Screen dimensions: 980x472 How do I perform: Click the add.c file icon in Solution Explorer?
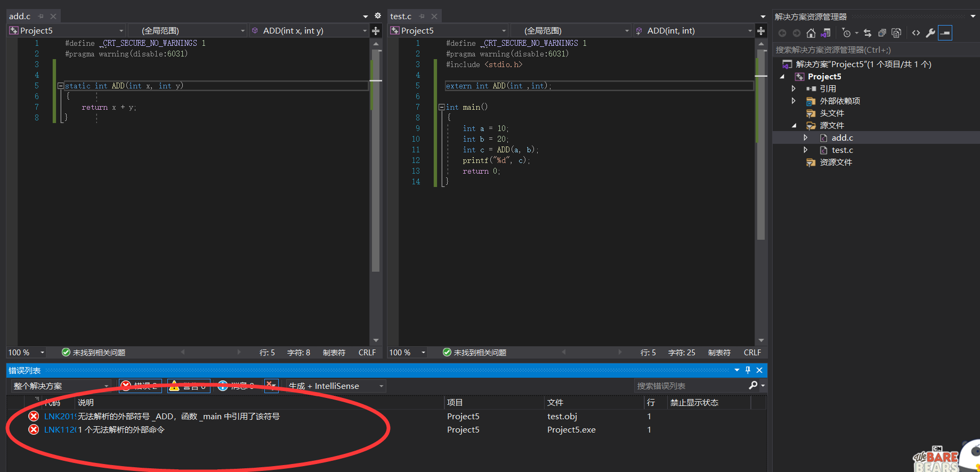823,138
